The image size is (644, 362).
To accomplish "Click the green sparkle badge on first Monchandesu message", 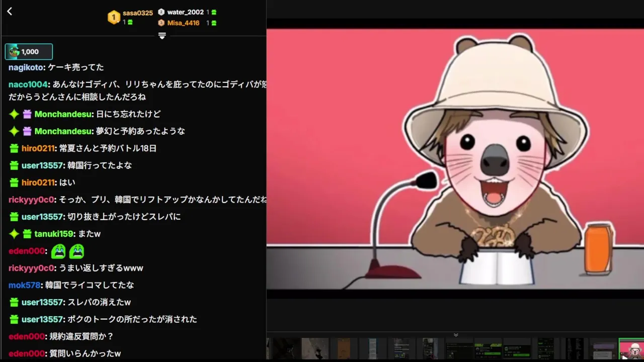I will click(14, 115).
